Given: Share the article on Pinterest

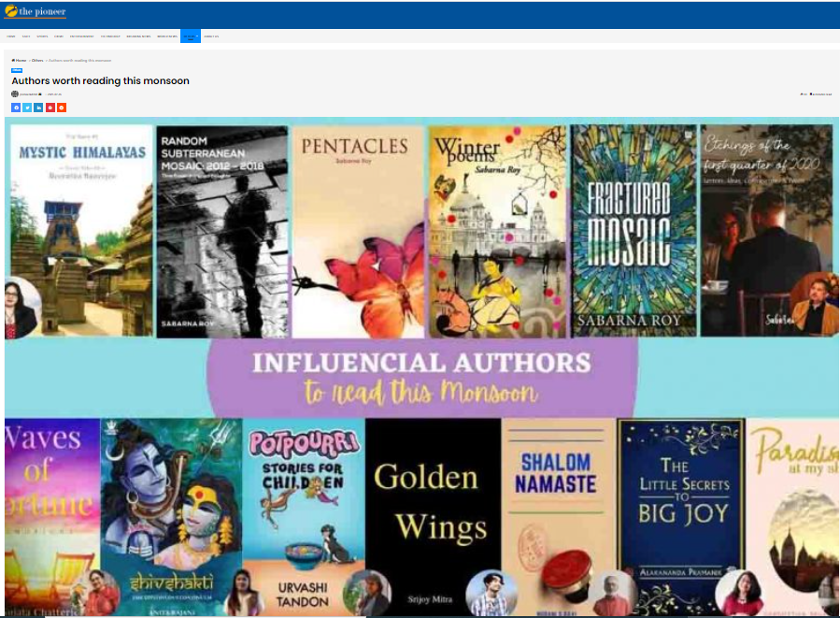Looking at the screenshot, I should click(x=50, y=108).
